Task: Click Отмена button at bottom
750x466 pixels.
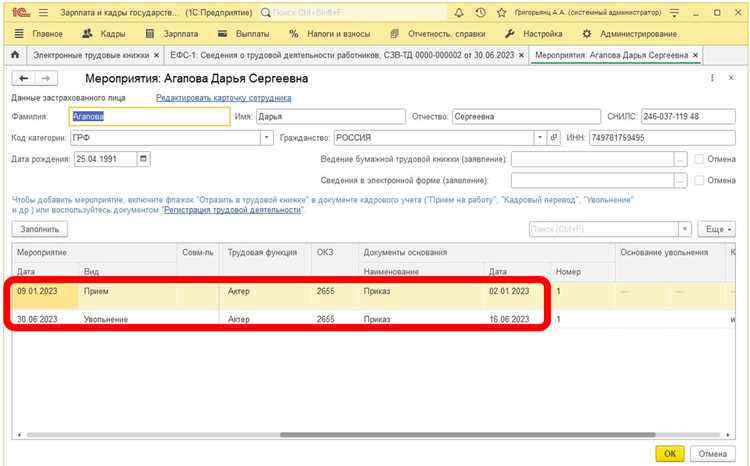Action: point(712,453)
